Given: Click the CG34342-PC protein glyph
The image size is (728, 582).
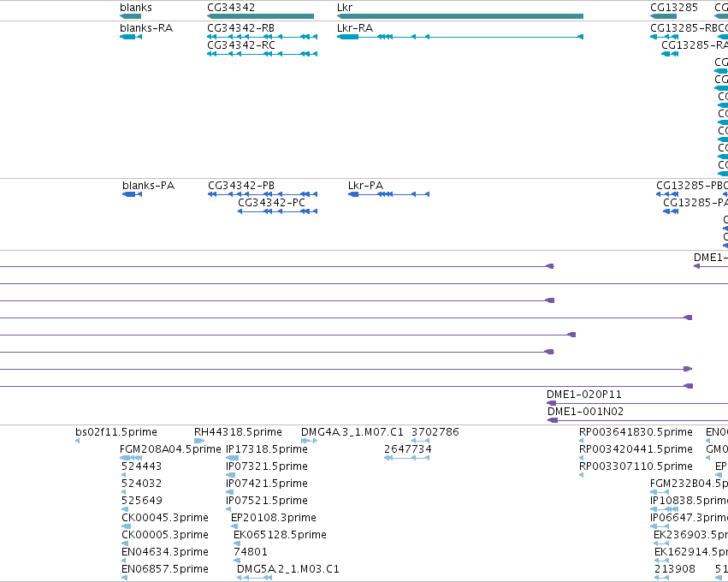Looking at the screenshot, I should pyautogui.click(x=278, y=211).
